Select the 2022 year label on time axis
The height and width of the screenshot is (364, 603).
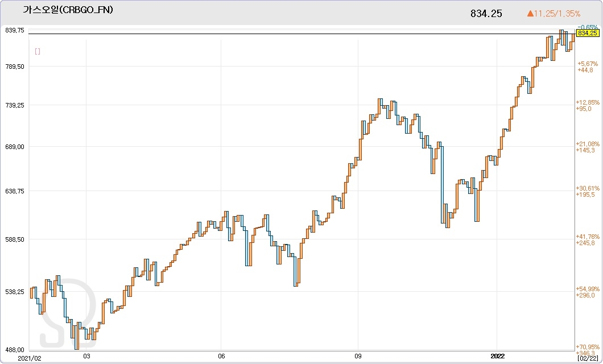tap(498, 358)
